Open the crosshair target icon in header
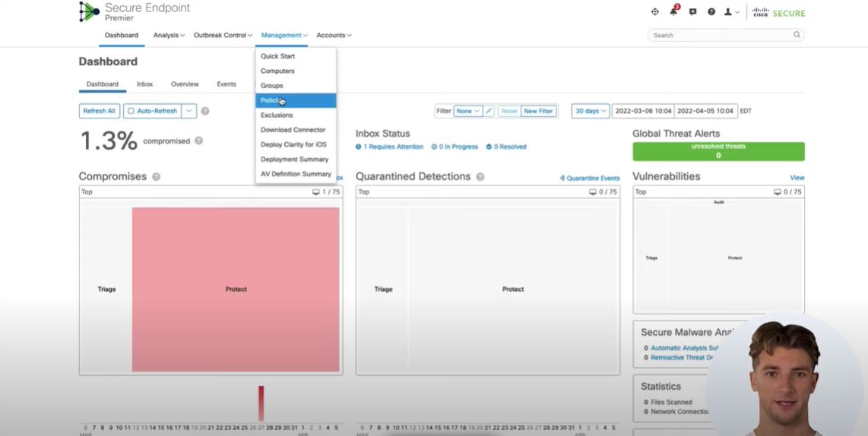 (655, 11)
